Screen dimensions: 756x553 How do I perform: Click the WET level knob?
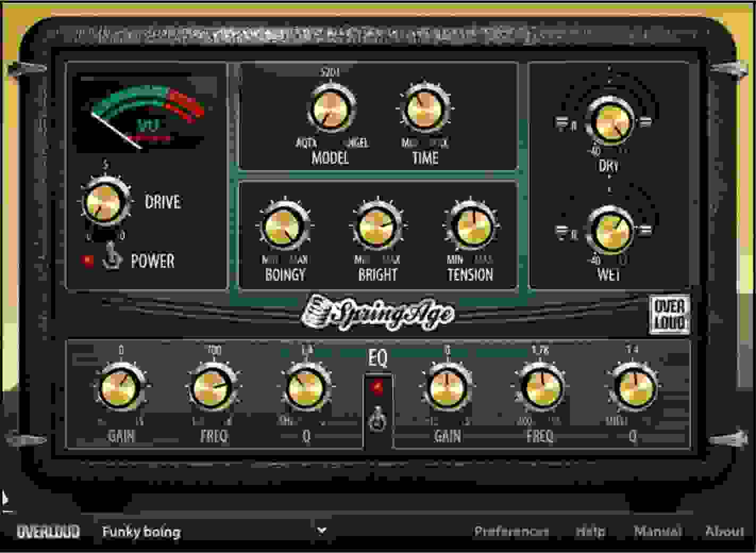pyautogui.click(x=612, y=230)
